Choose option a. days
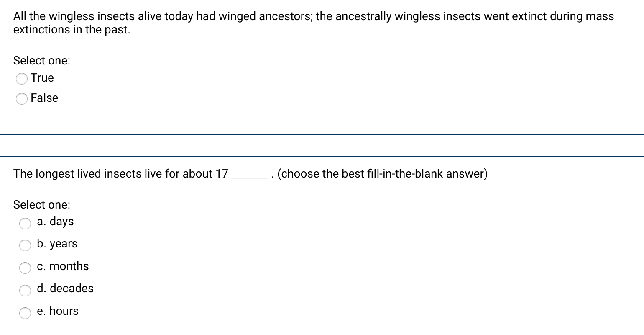Image resolution: width=644 pixels, height=335 pixels. coord(25,224)
